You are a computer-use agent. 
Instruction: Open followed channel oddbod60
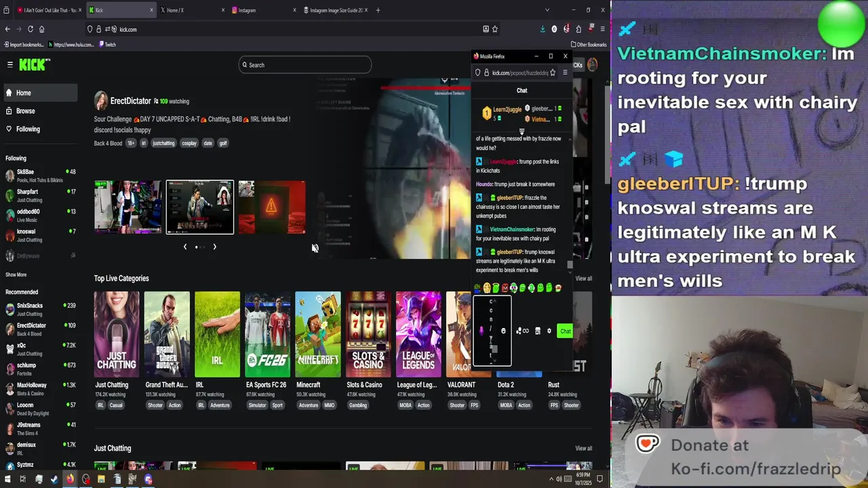point(41,216)
